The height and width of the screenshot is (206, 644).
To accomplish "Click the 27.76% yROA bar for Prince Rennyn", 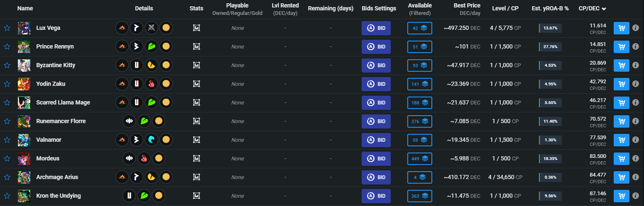I will pos(550,47).
